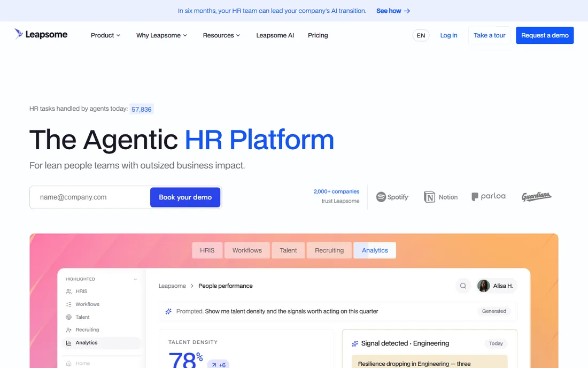Viewport: 588px width, 368px height.
Task: Click the Leapsome hummingbird logo
Action: tap(41, 34)
